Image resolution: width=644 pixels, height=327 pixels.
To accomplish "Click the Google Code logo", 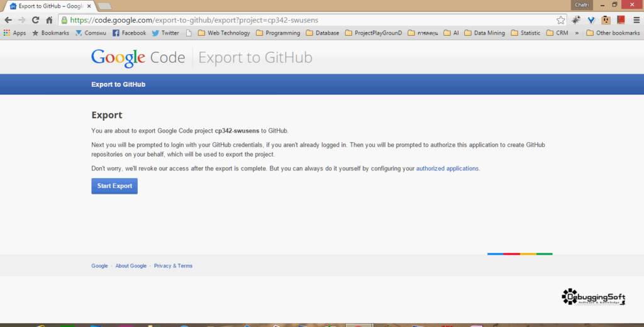I will coord(138,57).
